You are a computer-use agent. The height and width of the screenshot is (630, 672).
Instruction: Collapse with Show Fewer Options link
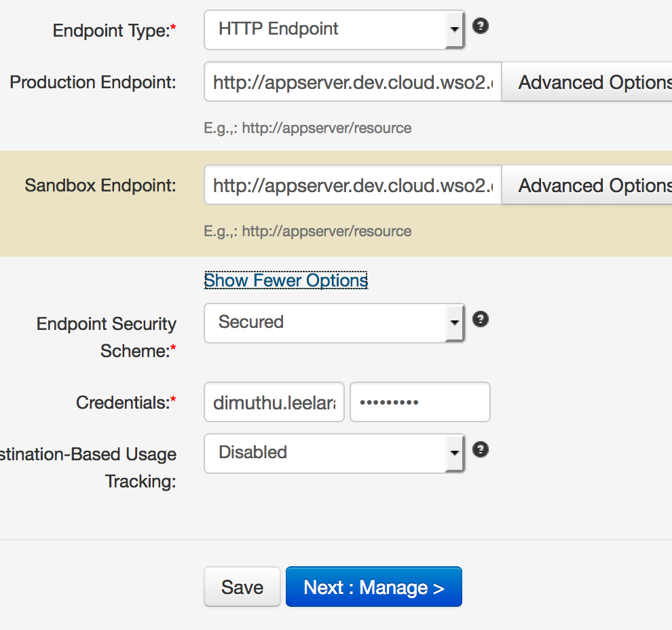point(286,280)
